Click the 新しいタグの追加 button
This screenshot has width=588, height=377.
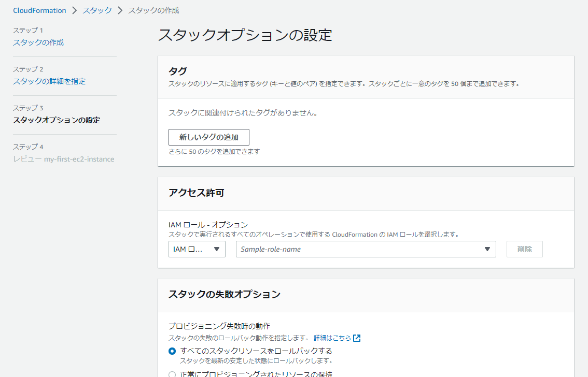tap(208, 137)
